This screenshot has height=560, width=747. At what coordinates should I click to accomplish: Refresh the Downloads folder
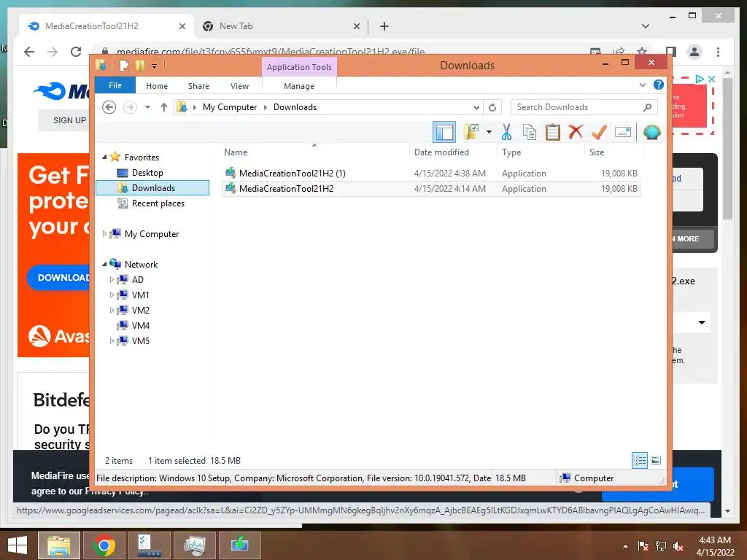[492, 108]
